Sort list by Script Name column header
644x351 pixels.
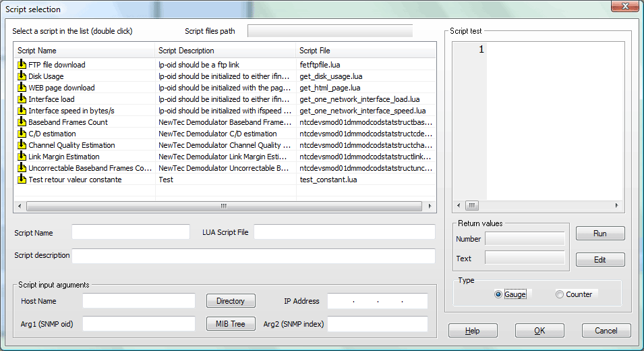point(84,51)
